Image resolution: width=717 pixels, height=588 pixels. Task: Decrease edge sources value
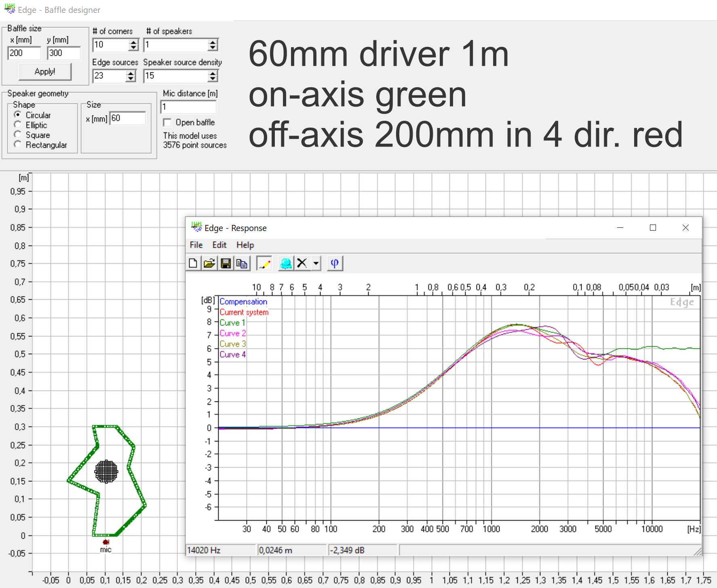point(130,79)
